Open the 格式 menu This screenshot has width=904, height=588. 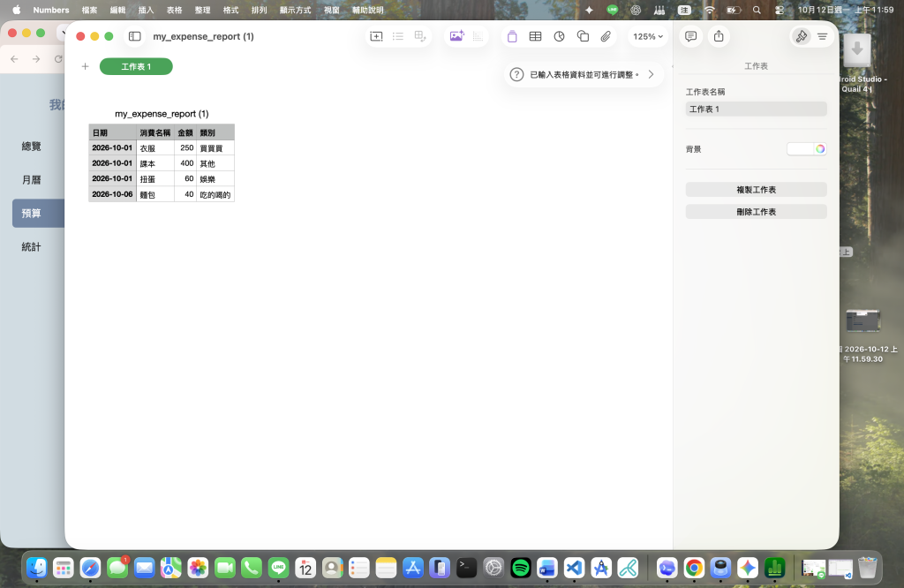(230, 10)
